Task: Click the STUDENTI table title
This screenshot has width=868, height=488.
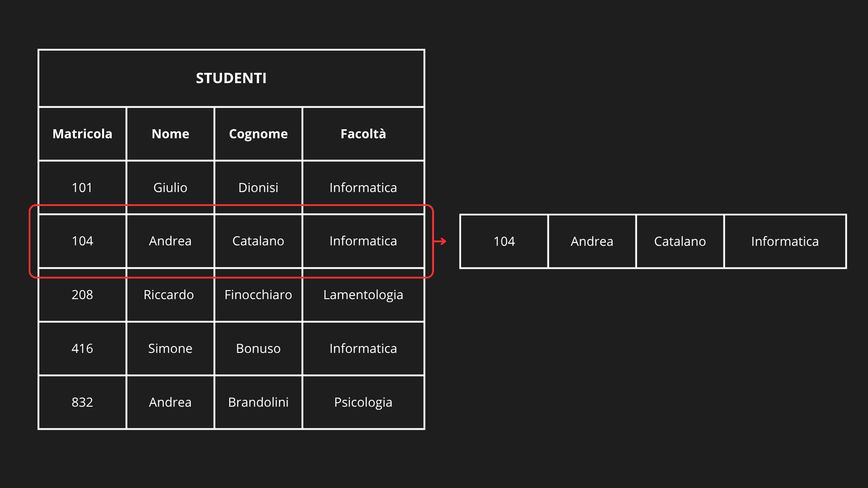Action: [231, 78]
